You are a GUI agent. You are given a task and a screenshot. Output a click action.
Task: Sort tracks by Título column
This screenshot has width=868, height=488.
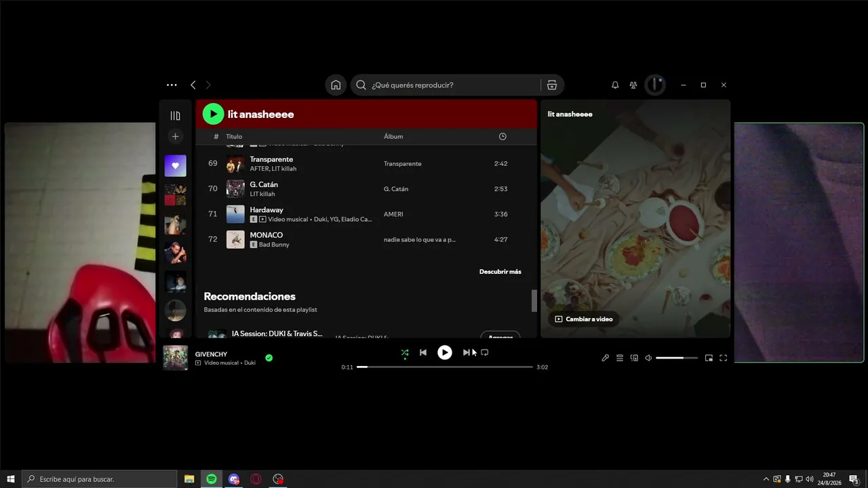coord(234,136)
